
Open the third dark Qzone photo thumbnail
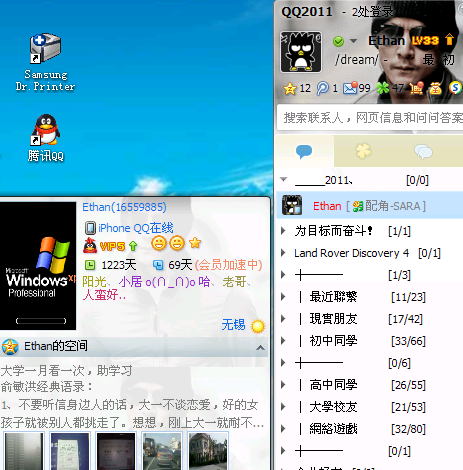116,451
